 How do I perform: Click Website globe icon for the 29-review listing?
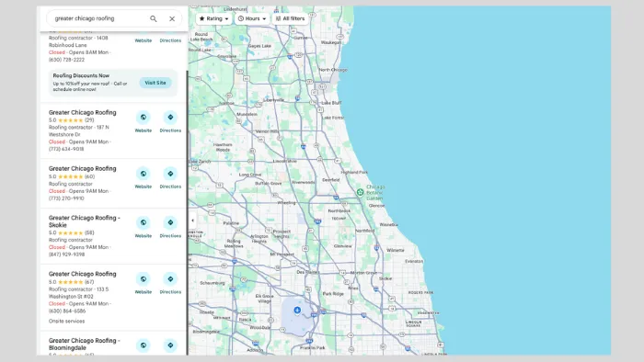point(144,118)
